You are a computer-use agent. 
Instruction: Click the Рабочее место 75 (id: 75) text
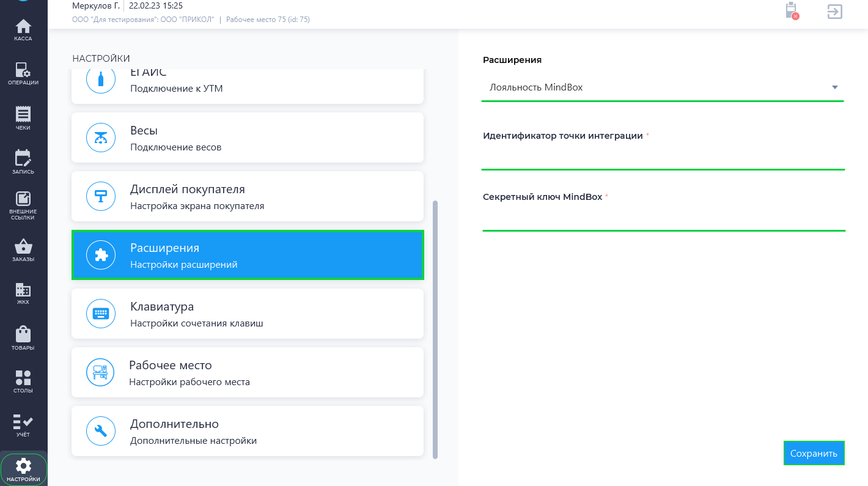coord(268,20)
